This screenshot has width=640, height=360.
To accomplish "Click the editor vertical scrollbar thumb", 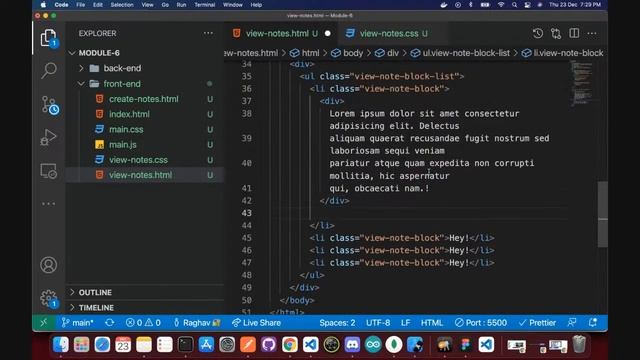I will [602, 214].
